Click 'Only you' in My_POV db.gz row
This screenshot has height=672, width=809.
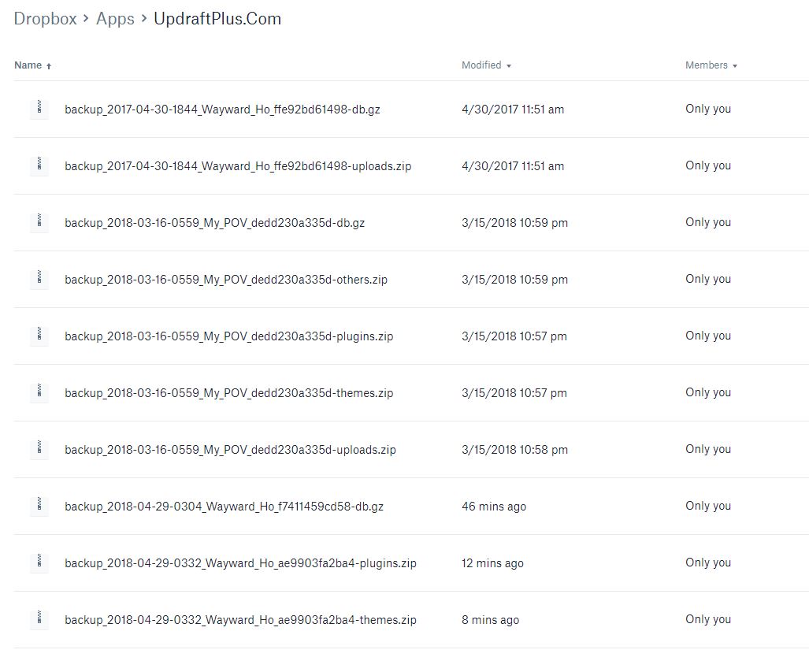(x=708, y=222)
